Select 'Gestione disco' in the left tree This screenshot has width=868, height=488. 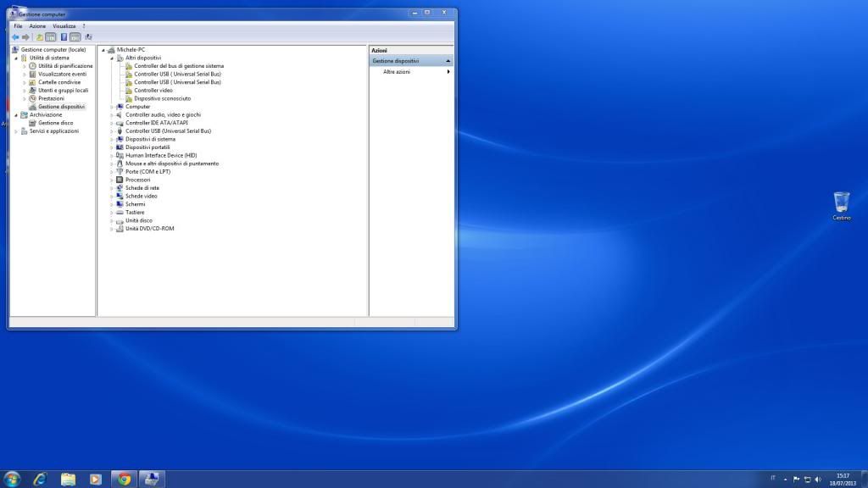click(55, 123)
